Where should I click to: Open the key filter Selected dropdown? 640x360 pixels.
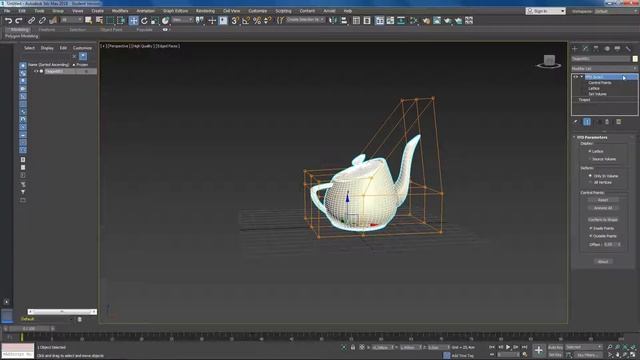pyautogui.click(x=584, y=347)
